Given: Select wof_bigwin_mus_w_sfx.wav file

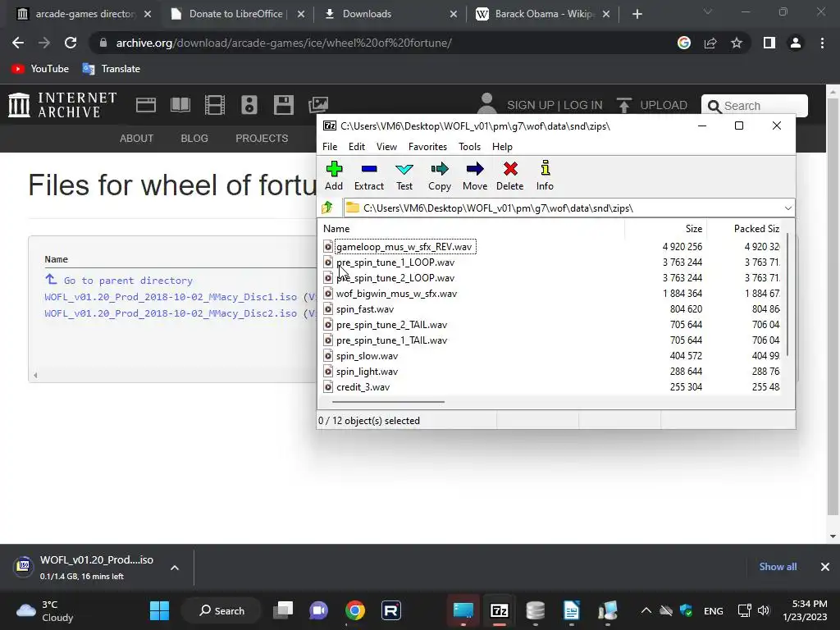Looking at the screenshot, I should pos(396,294).
